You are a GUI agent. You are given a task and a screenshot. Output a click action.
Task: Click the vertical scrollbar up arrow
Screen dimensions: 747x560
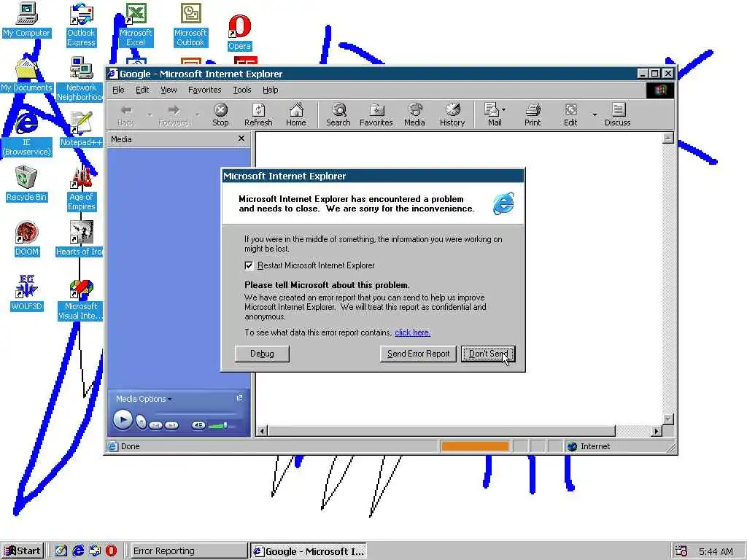(x=668, y=138)
